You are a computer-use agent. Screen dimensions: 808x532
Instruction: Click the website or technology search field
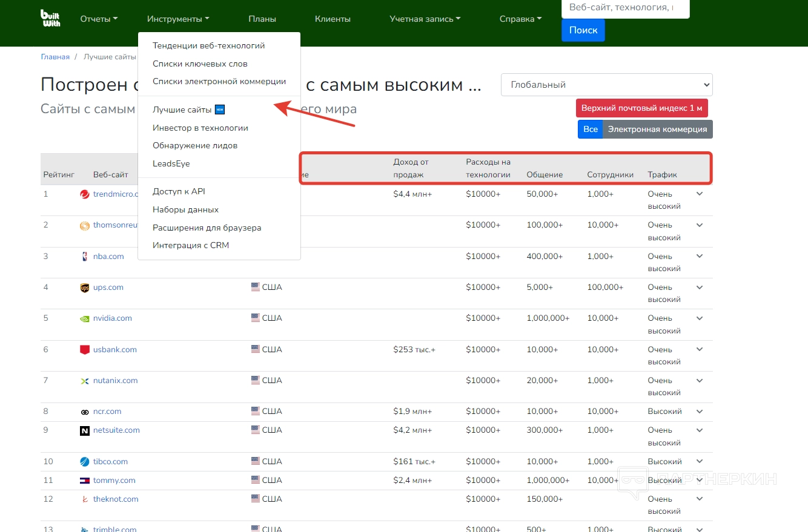(x=624, y=8)
